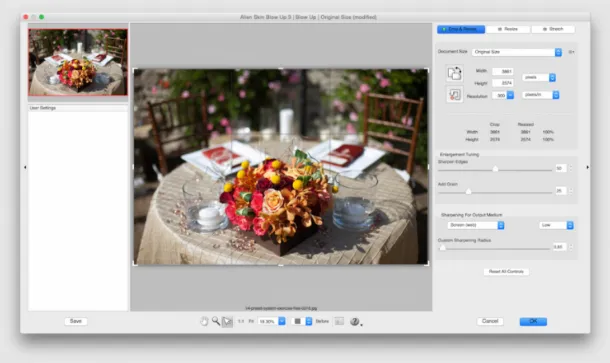610x363 pixels.
Task: Click the OK button
Action: click(x=533, y=321)
